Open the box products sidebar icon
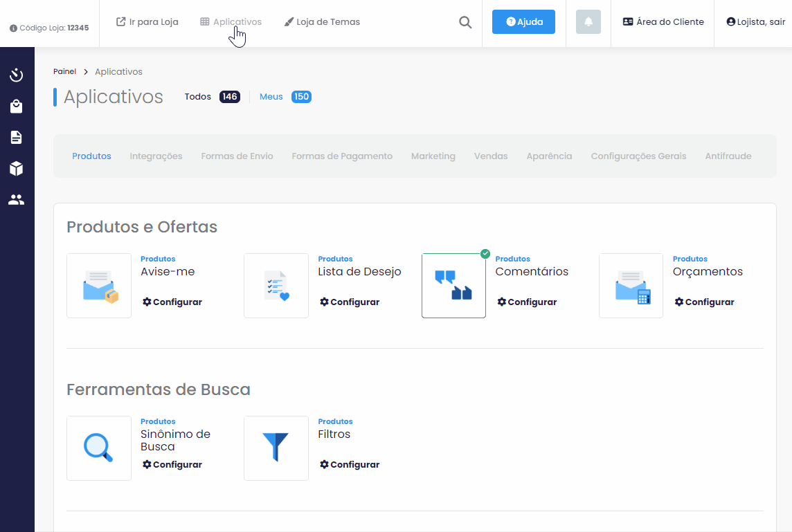This screenshot has width=792, height=532. (17, 168)
